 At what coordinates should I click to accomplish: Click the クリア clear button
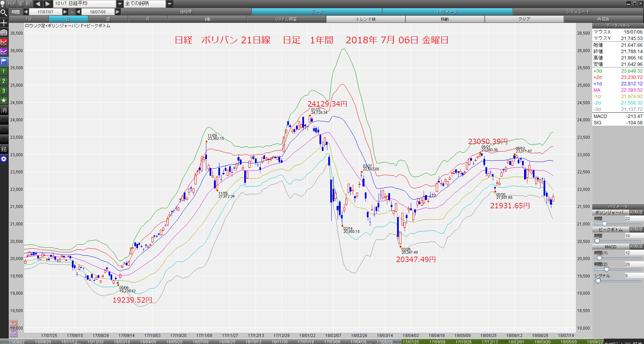(x=524, y=19)
